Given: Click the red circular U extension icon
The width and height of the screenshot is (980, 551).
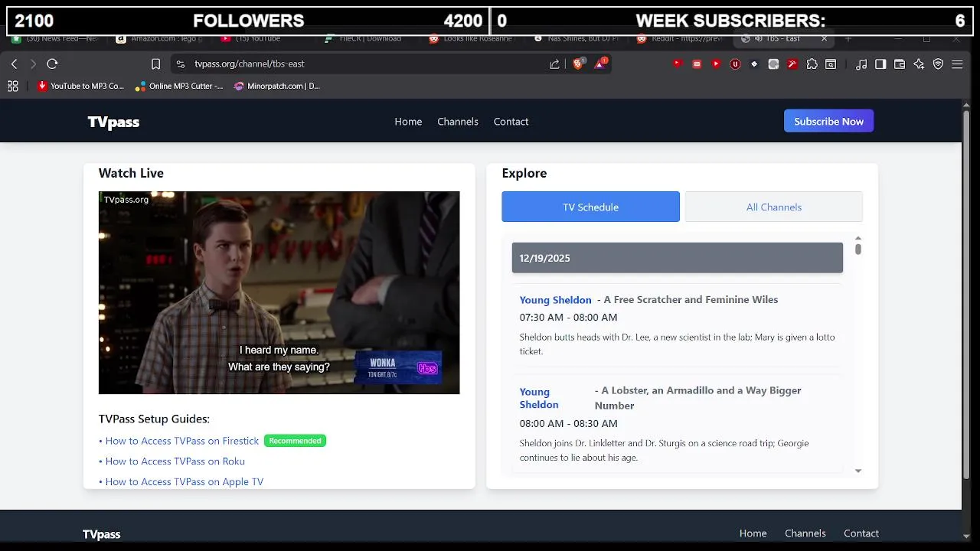Looking at the screenshot, I should click(x=735, y=64).
